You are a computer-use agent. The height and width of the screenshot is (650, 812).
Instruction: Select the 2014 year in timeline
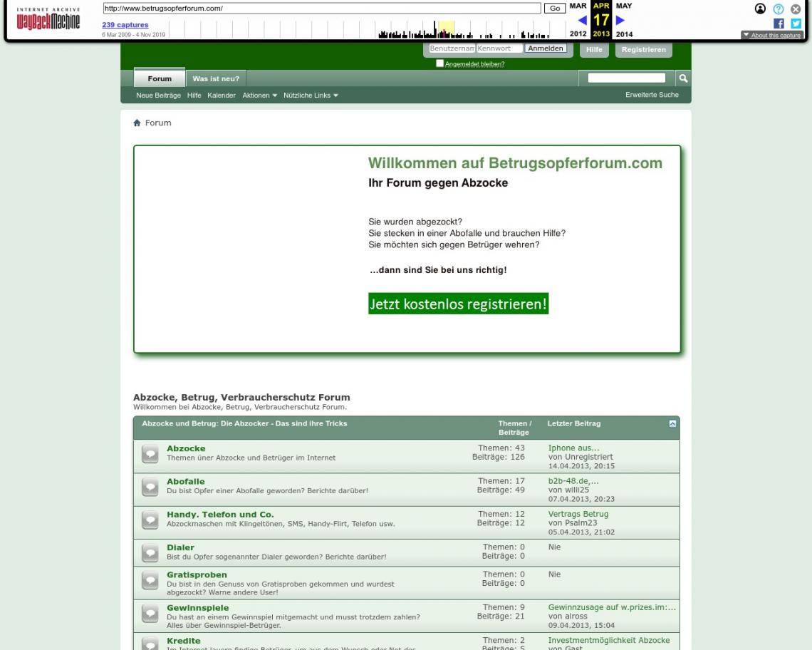[x=624, y=34]
